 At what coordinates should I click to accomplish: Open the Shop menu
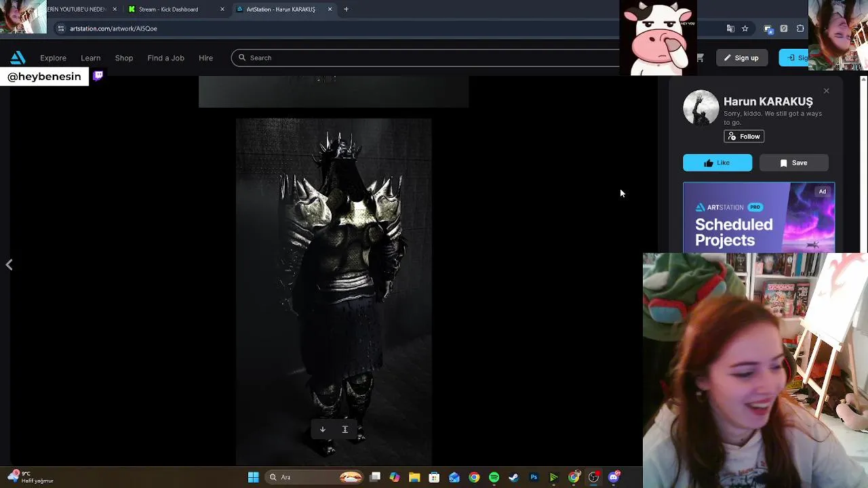click(x=124, y=58)
